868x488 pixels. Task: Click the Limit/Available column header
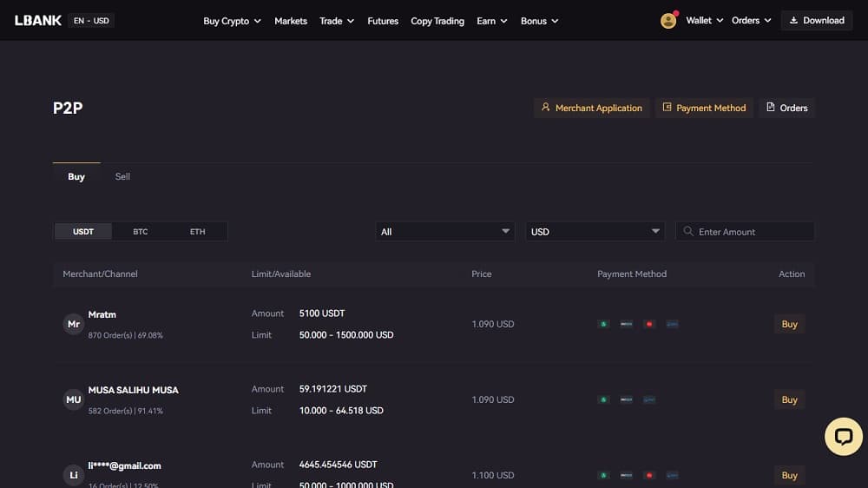click(x=281, y=274)
